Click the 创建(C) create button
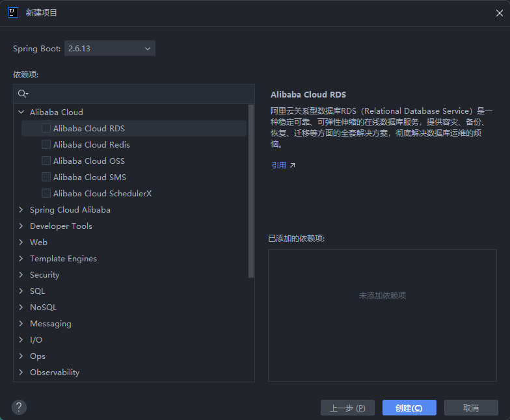This screenshot has height=420, width=510. 409,408
